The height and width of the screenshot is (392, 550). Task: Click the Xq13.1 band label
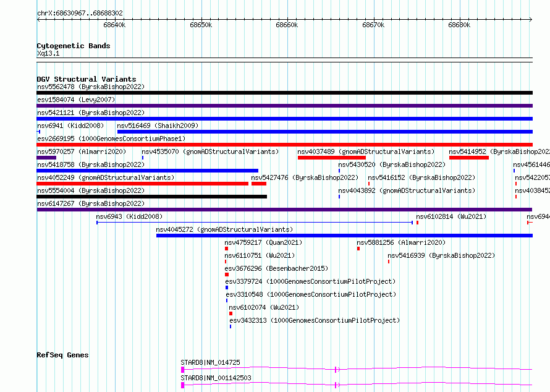(48, 53)
